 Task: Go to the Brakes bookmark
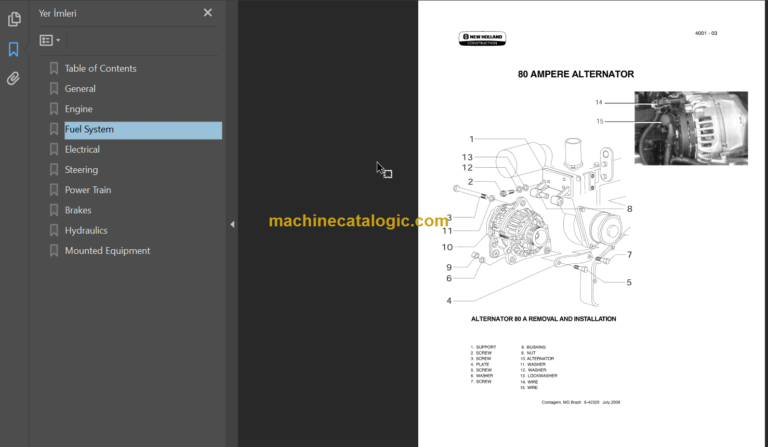click(x=78, y=210)
